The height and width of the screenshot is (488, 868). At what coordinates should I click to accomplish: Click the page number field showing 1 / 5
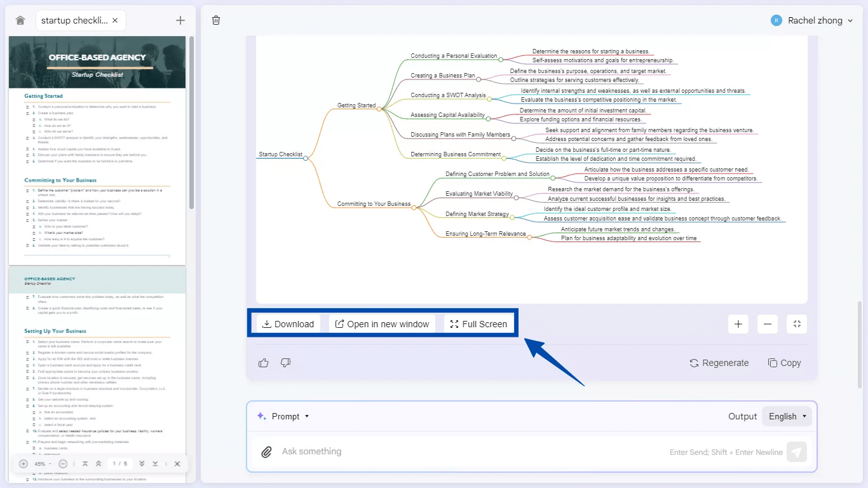119,464
